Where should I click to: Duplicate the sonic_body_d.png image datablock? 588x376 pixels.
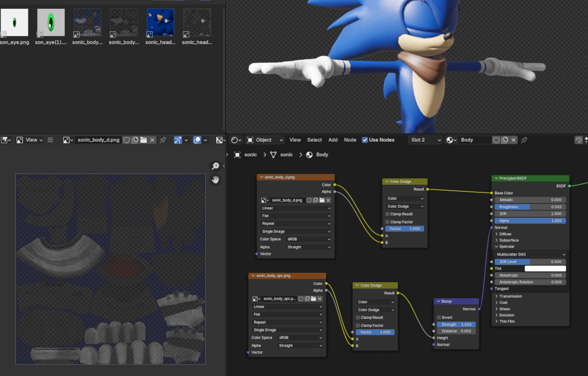(135, 140)
